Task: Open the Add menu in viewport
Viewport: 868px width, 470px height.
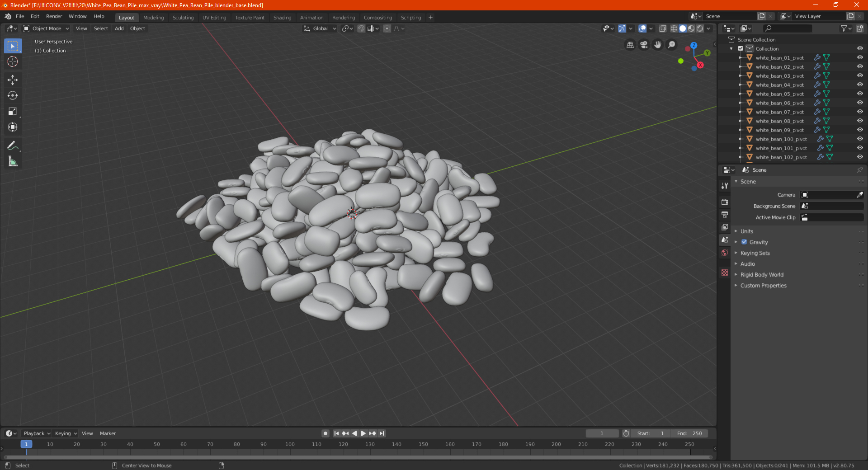Action: (x=119, y=28)
